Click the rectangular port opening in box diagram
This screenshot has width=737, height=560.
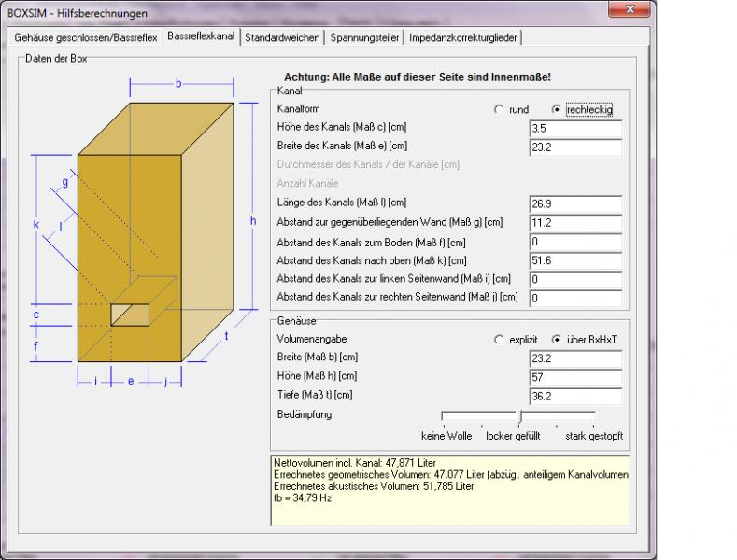[130, 315]
